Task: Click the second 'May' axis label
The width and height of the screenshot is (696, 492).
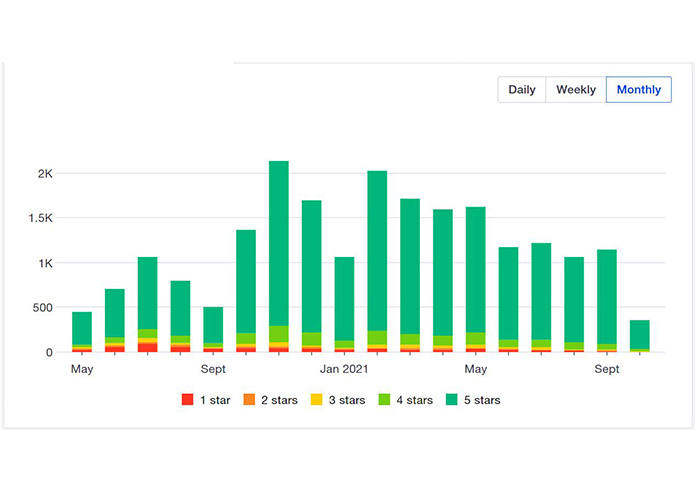Action: pyautogui.click(x=476, y=369)
